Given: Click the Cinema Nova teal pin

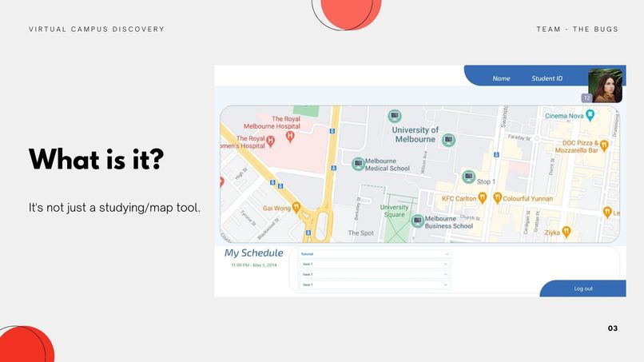Looking at the screenshot, I should 590,115.
